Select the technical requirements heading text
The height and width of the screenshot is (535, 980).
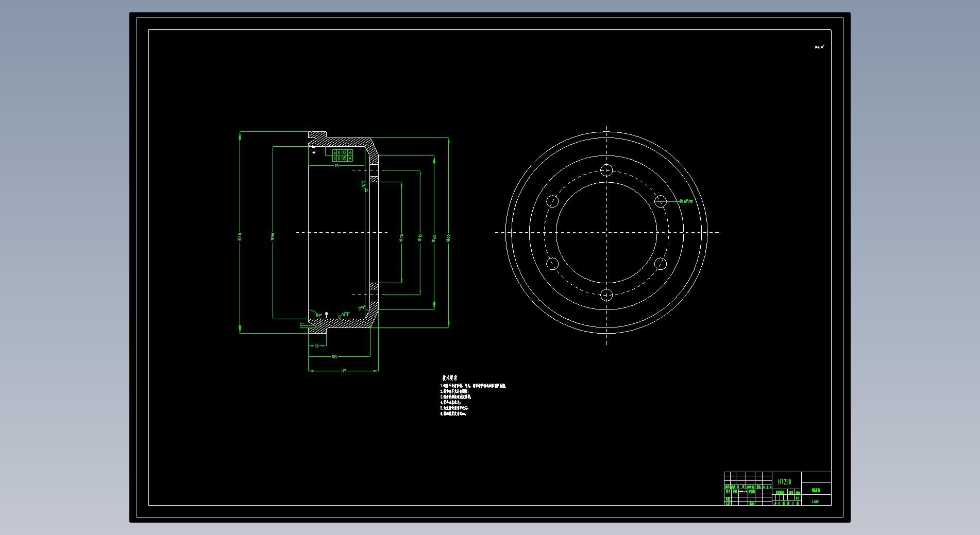(x=449, y=378)
